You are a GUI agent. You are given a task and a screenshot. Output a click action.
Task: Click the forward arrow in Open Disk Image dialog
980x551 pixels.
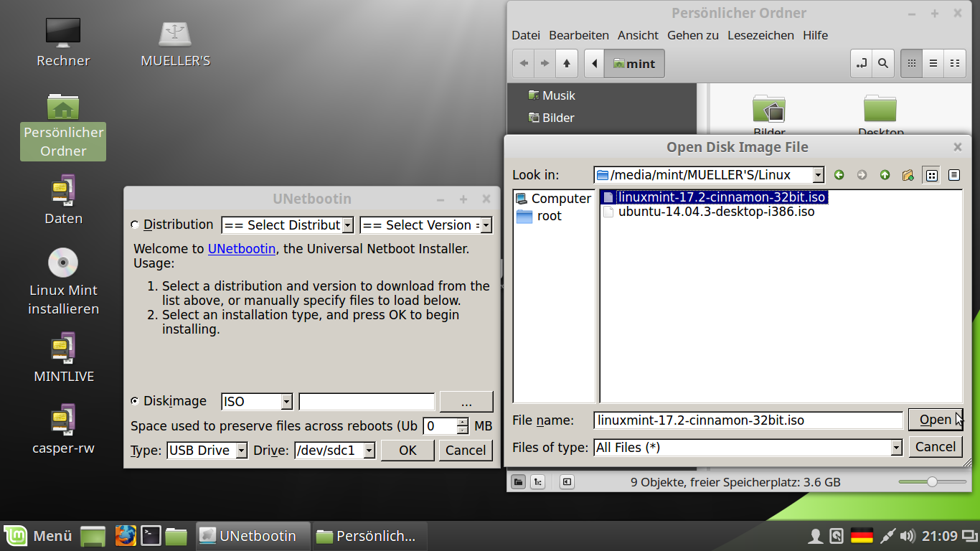(862, 175)
